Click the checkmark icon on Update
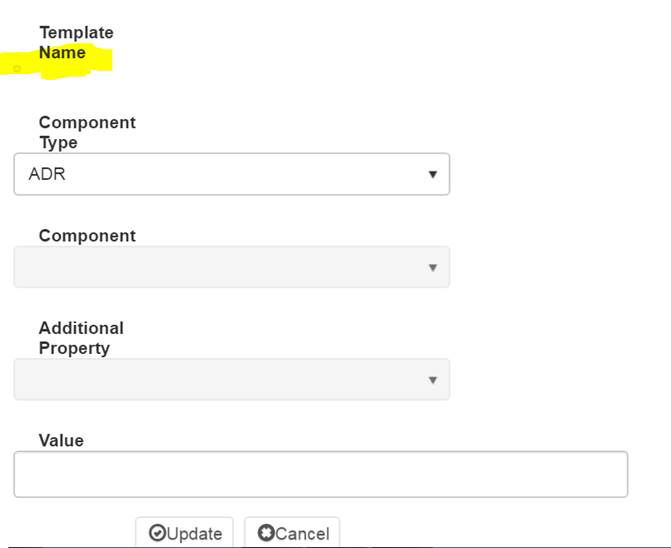This screenshot has width=671, height=548. [x=157, y=533]
